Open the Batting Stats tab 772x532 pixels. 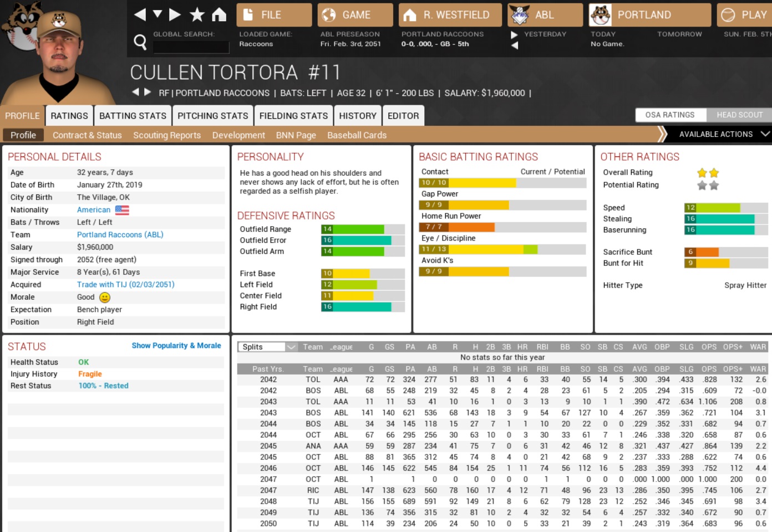pos(133,116)
